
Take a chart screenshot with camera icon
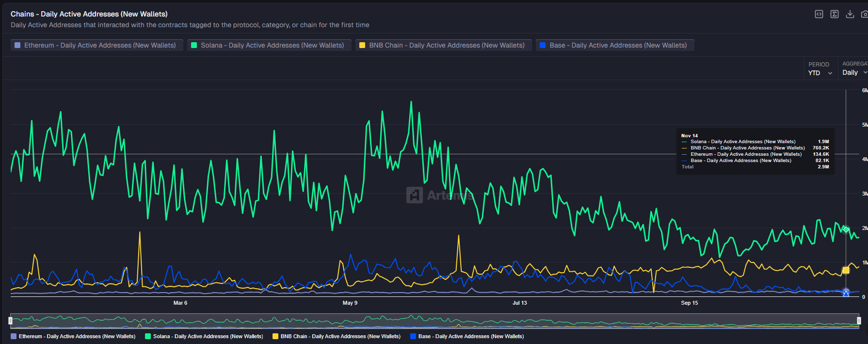pos(864,14)
